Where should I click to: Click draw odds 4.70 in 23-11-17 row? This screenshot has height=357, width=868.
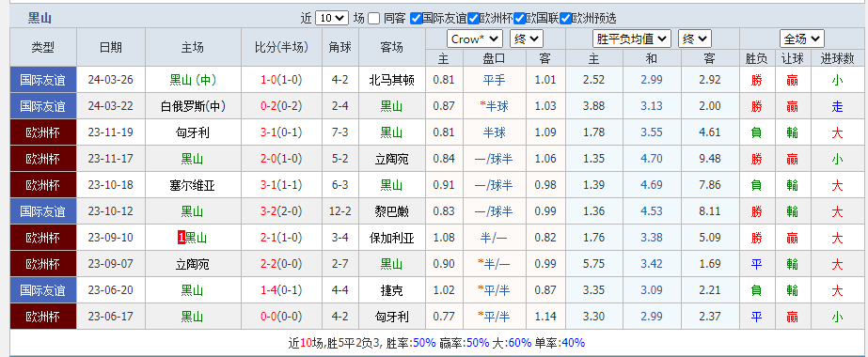(x=652, y=159)
